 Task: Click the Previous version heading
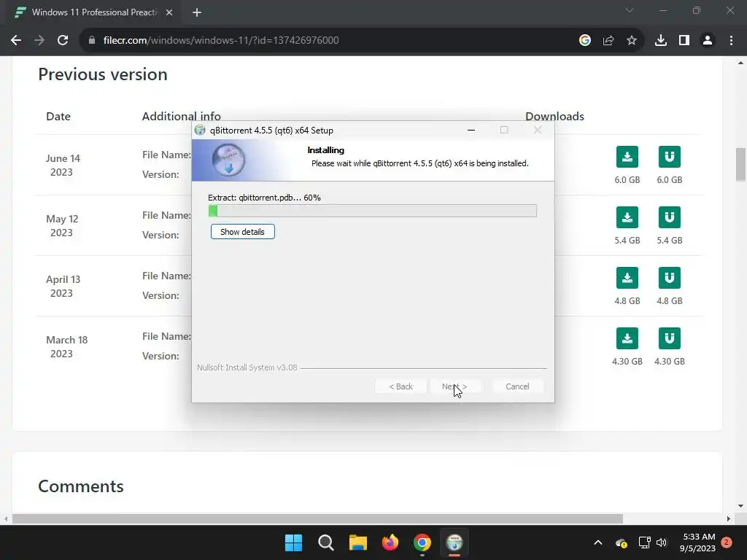[103, 74]
